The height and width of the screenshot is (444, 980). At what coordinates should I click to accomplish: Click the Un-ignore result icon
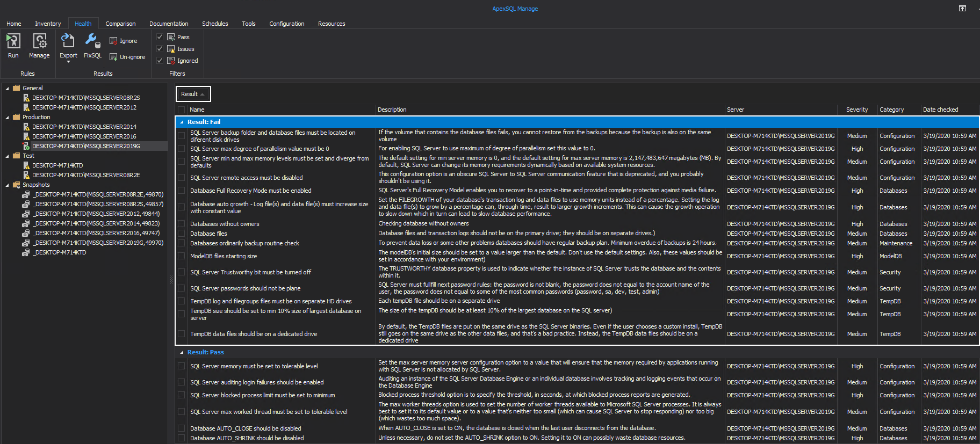[113, 57]
